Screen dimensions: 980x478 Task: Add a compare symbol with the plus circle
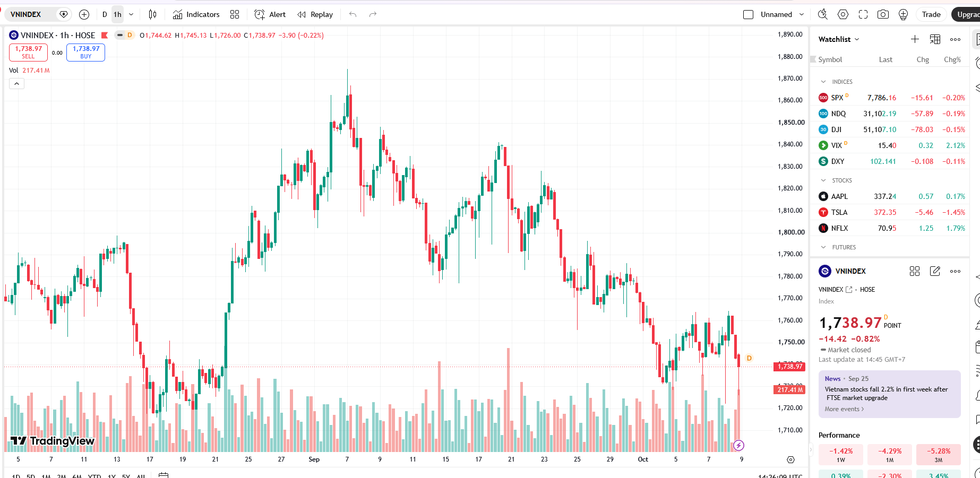click(x=84, y=14)
